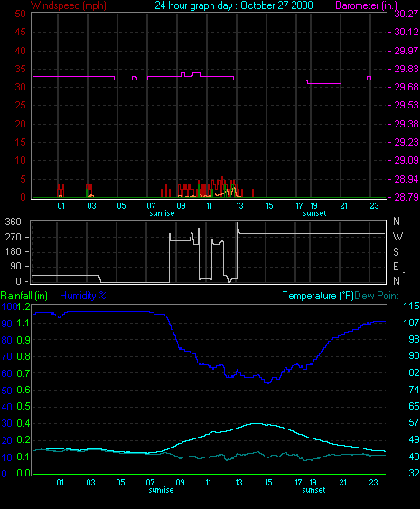Image resolution: width=420 pixels, height=509 pixels.
Task: Click the E compass direction label
Action: pyautogui.click(x=396, y=267)
